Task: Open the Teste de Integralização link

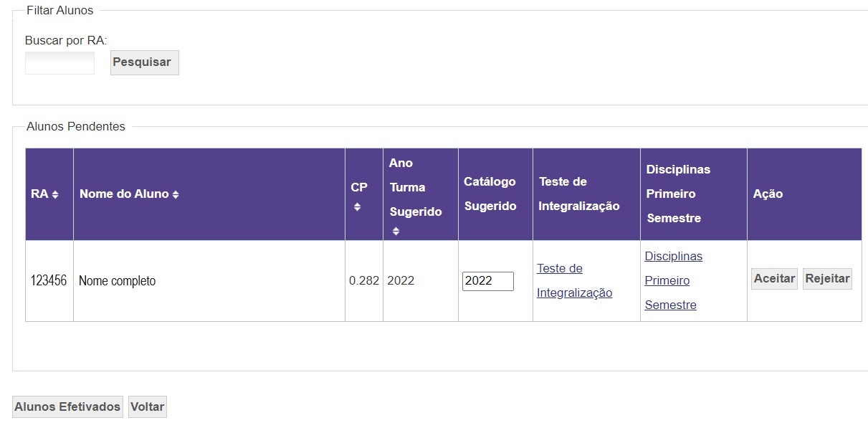Action: [x=574, y=280]
